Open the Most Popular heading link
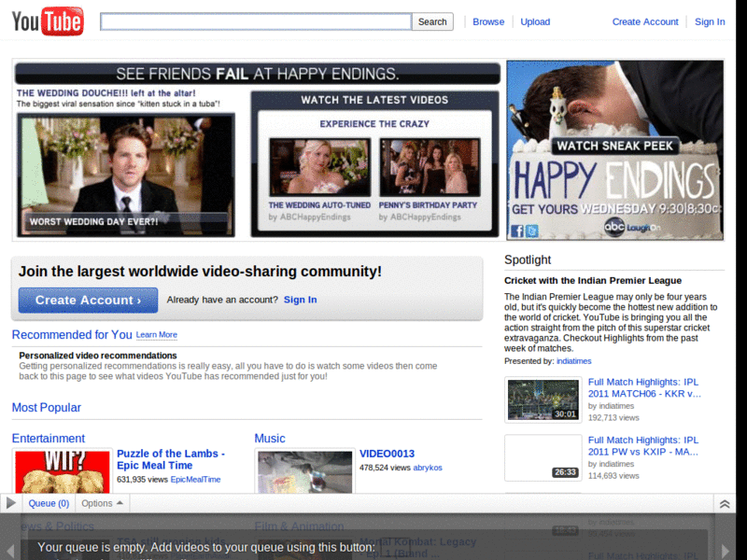 [x=46, y=408]
